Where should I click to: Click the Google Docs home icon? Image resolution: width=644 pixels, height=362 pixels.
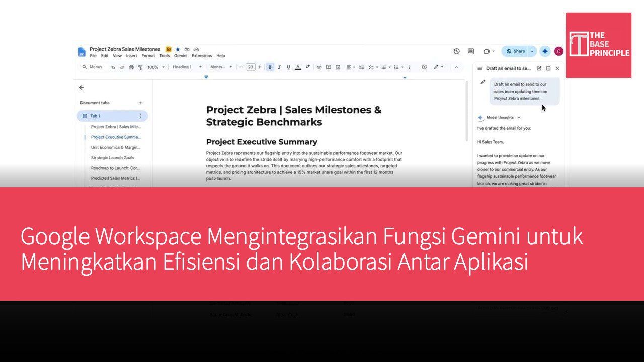tap(82, 52)
